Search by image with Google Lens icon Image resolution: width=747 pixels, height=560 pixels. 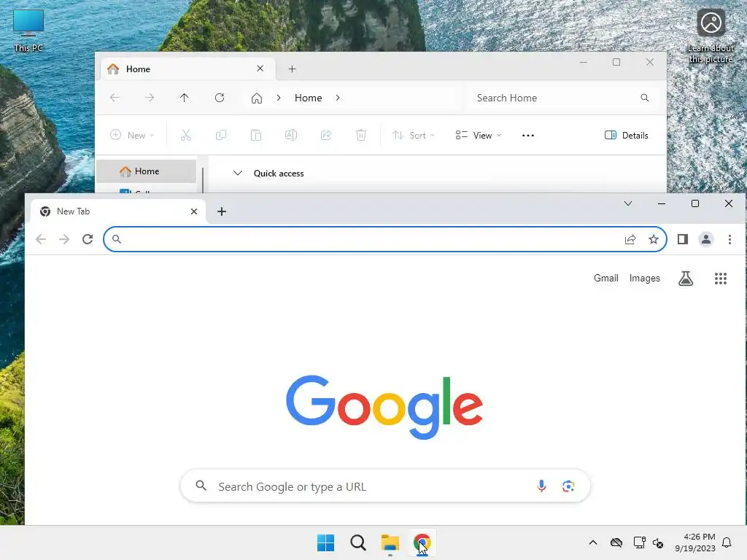point(568,486)
